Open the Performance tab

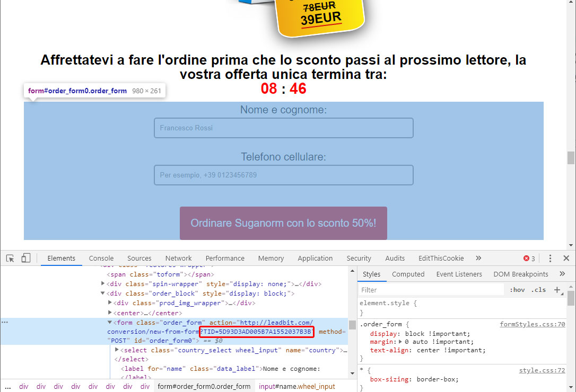225,259
